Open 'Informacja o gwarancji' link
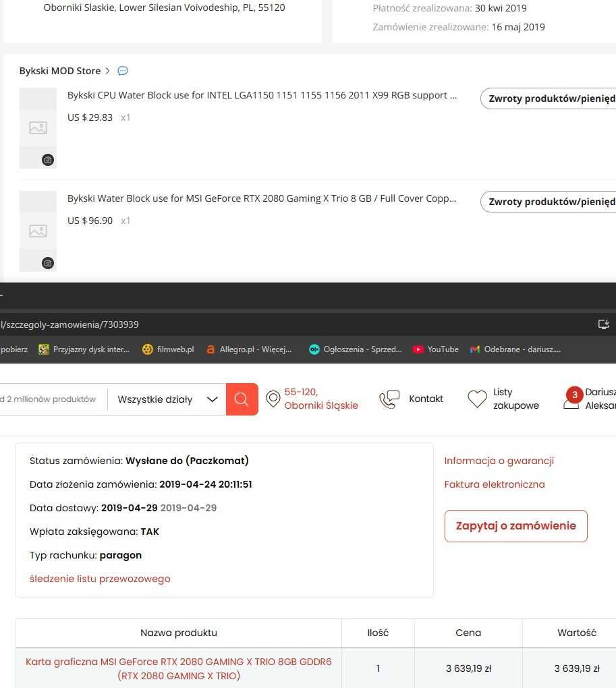616x688 pixels. click(x=499, y=461)
